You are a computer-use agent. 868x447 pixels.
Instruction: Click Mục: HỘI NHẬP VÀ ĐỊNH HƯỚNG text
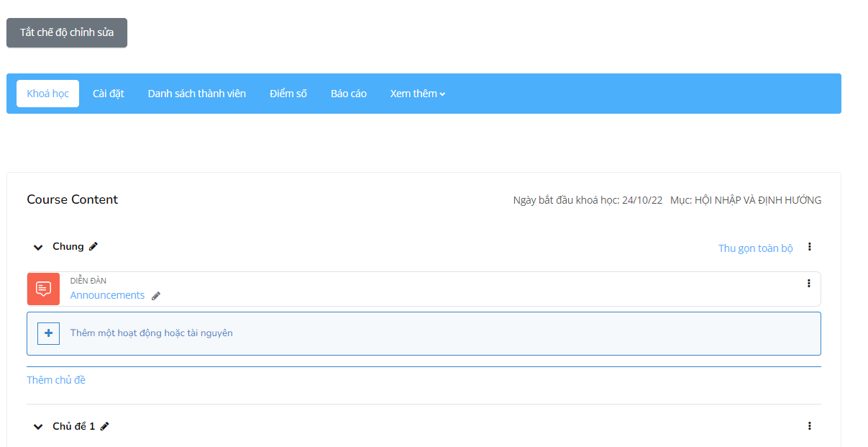(x=746, y=200)
